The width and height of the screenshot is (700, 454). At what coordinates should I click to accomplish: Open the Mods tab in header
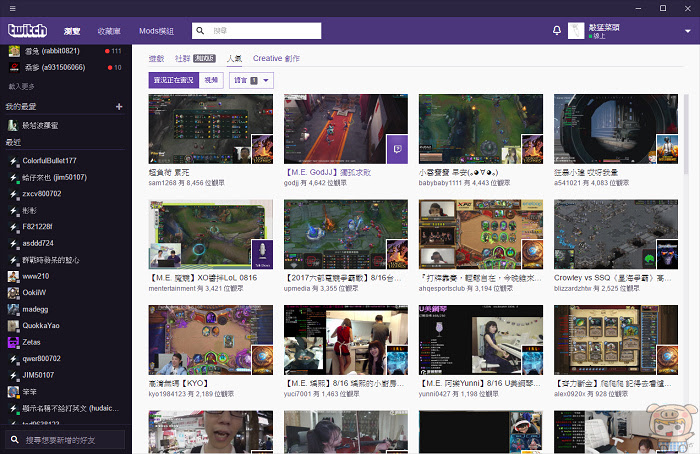tap(156, 31)
